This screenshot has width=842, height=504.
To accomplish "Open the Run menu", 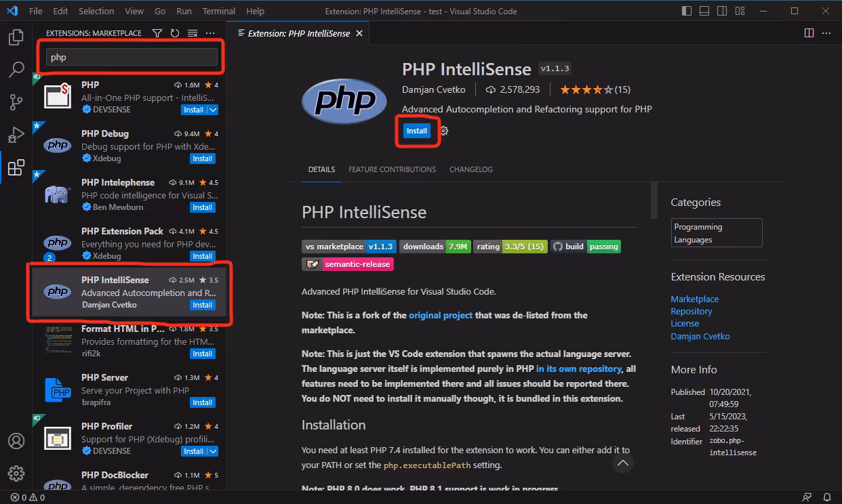I will (x=184, y=11).
